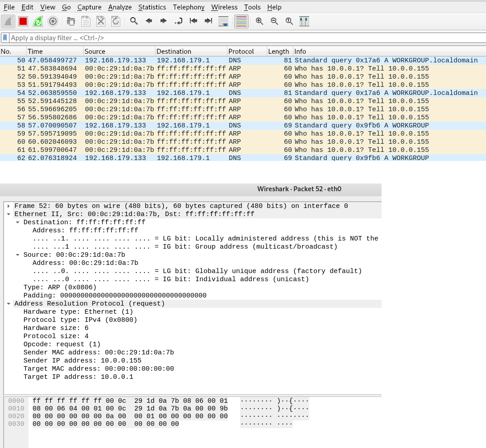Sort packets by Protocol column header

click(x=241, y=52)
